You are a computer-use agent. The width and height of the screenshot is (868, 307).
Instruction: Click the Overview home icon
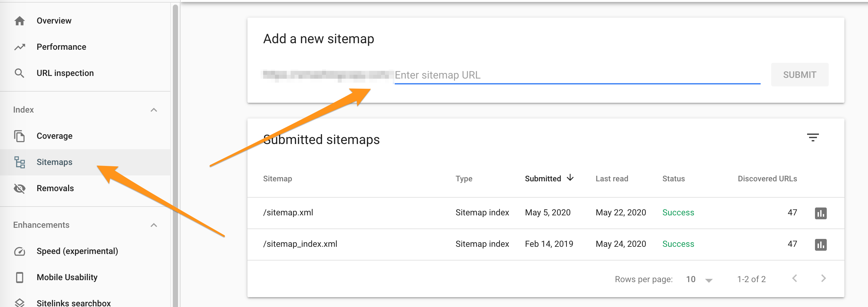(20, 21)
